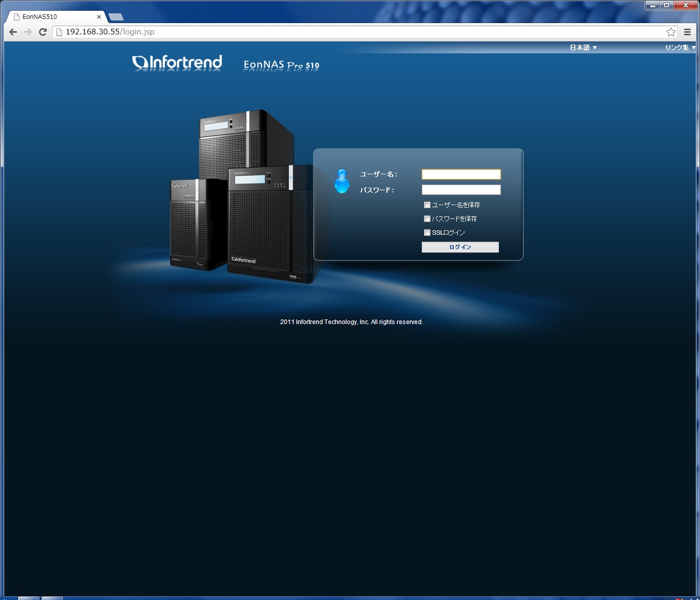Click the Infortrend logo

(x=177, y=63)
